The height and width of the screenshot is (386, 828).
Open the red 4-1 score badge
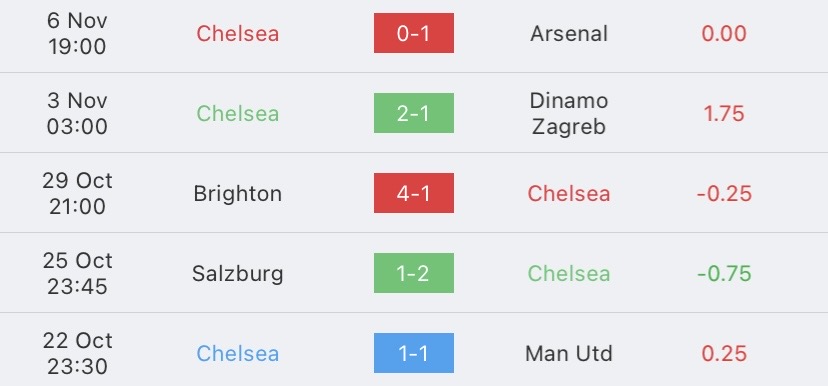point(413,193)
